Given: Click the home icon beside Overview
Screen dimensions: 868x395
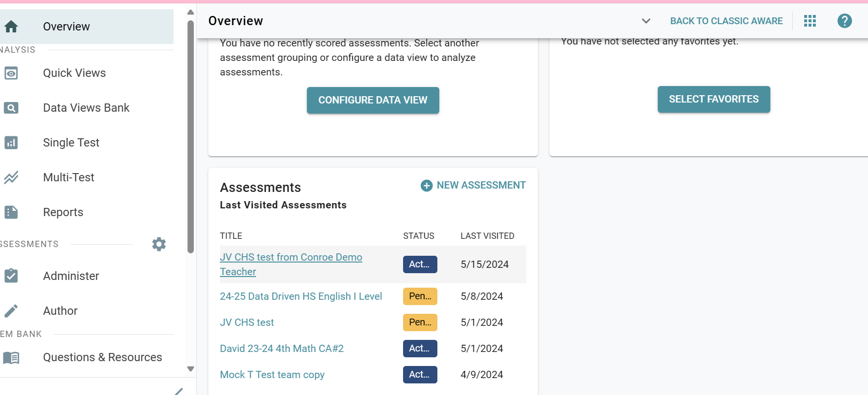Looking at the screenshot, I should tap(11, 27).
